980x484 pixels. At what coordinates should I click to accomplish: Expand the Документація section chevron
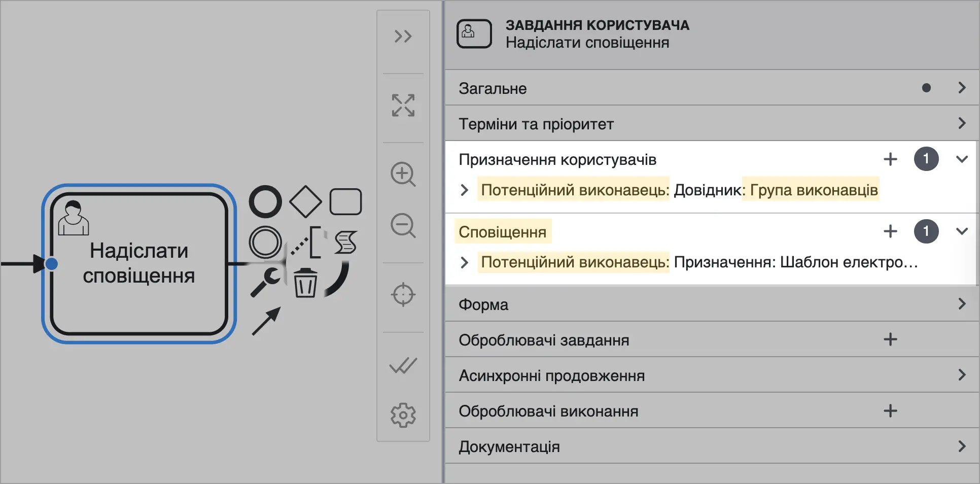962,446
